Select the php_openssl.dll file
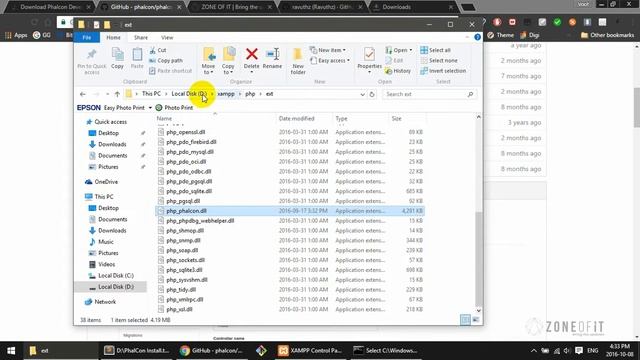This screenshot has width=640, height=360. 290,132
